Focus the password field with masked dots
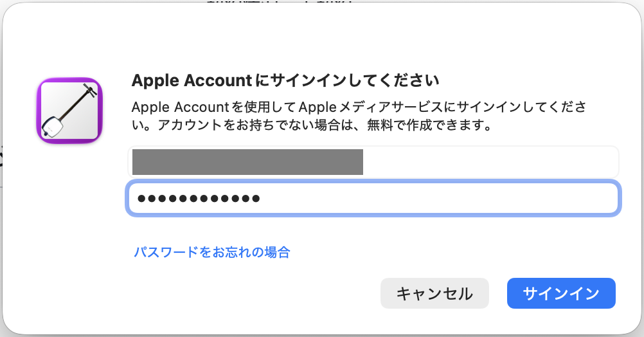644x337 pixels. point(373,199)
